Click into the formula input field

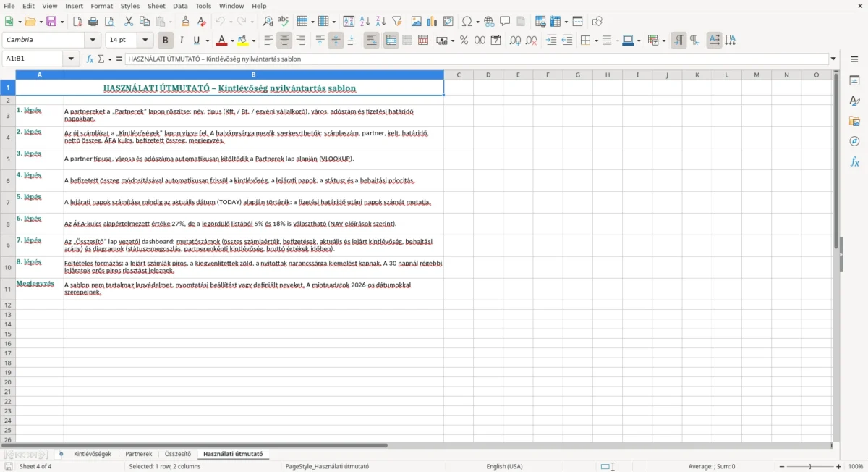click(477, 59)
